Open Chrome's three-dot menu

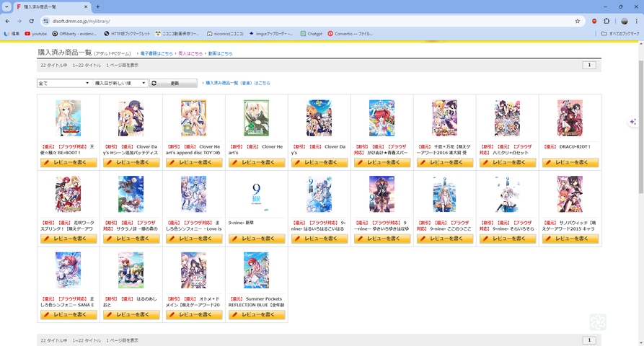pos(637,21)
